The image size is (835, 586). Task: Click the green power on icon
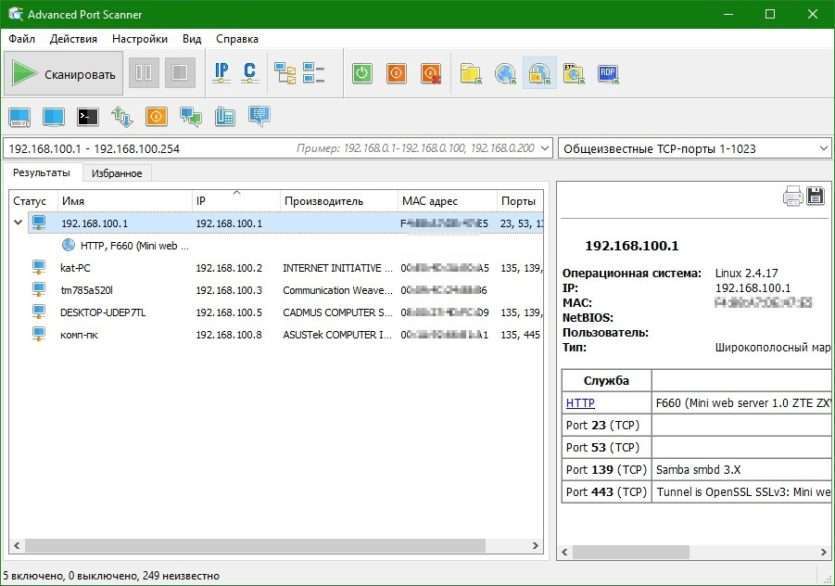coord(362,74)
